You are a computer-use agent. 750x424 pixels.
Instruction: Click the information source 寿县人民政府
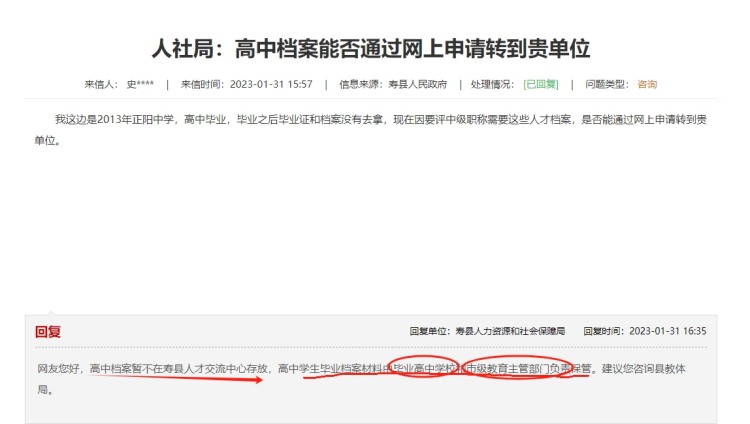418,84
